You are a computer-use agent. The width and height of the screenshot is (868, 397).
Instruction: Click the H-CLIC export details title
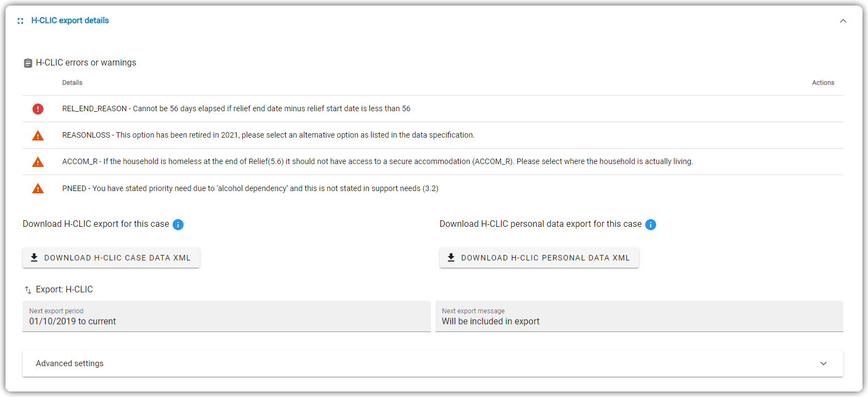click(70, 20)
